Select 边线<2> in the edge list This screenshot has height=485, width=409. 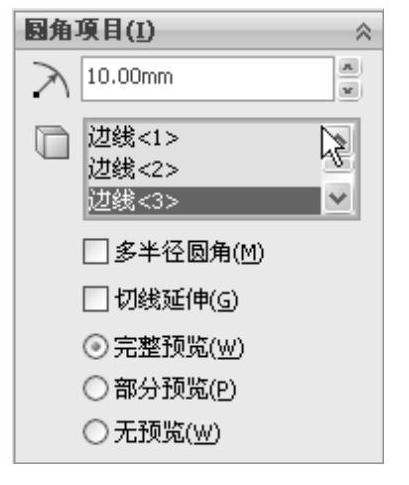[x=133, y=168]
